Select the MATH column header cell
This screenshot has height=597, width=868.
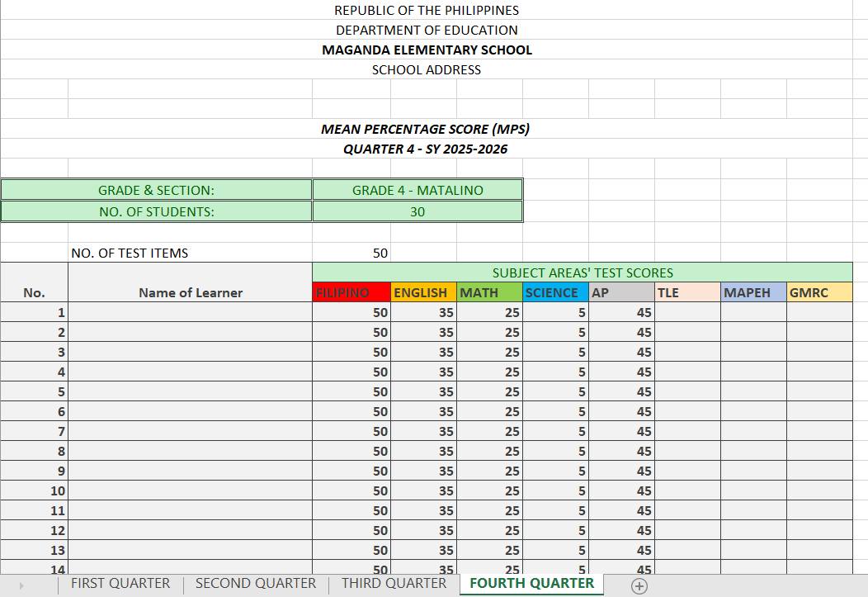pos(489,292)
